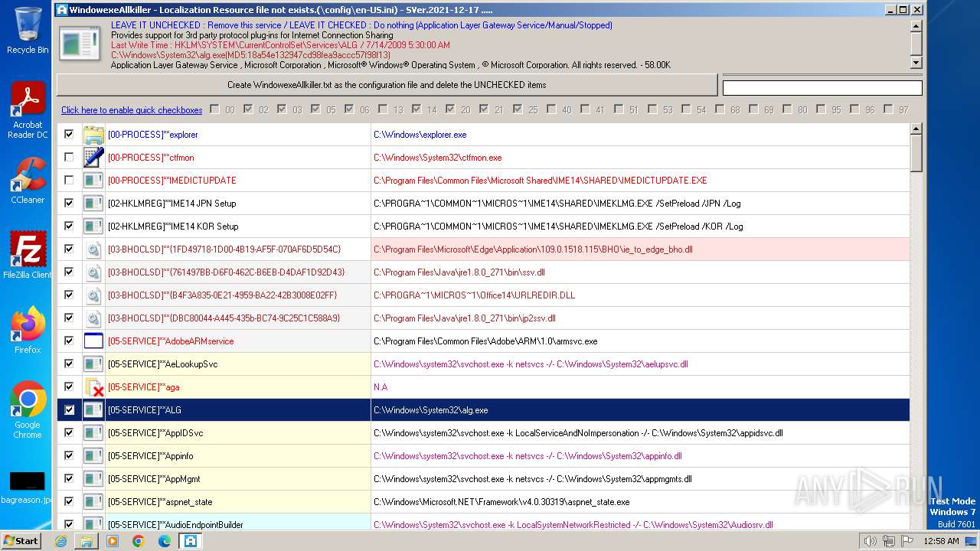Click the IME14 JPN Setup row icon

point(93,204)
